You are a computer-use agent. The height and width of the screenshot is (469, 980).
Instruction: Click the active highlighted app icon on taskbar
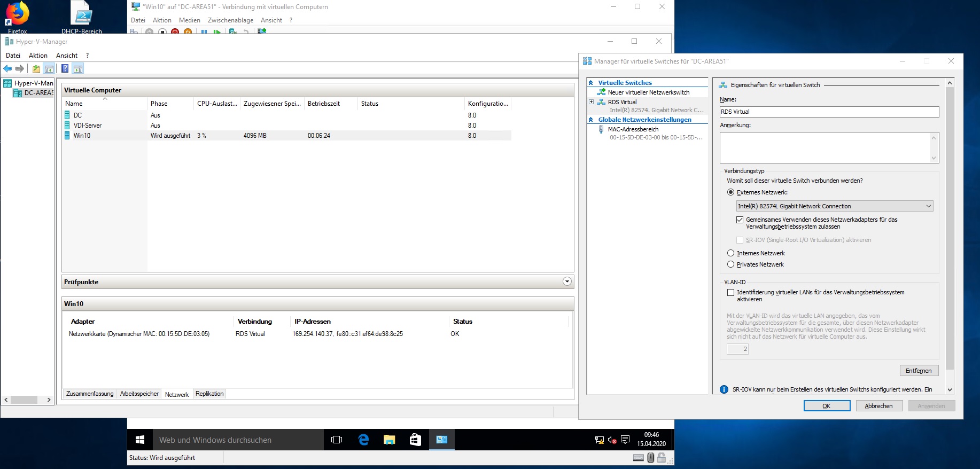click(441, 440)
